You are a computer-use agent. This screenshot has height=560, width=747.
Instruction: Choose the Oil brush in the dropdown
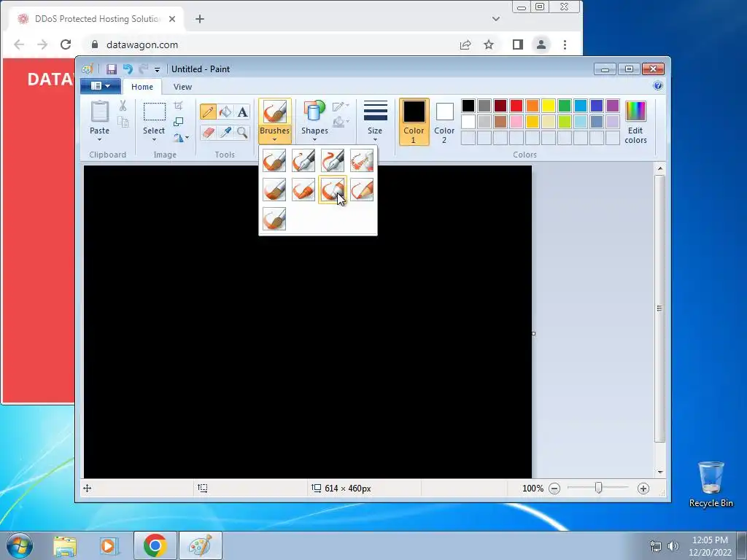tap(274, 190)
